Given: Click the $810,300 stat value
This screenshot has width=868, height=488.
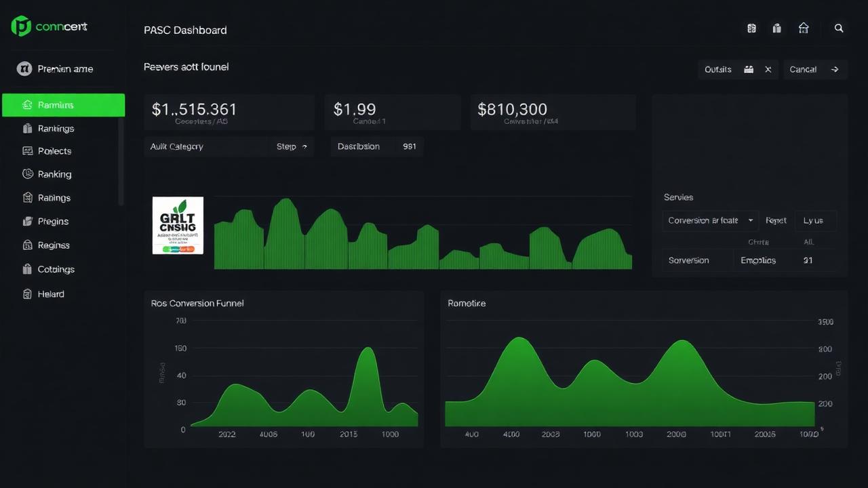Looking at the screenshot, I should (513, 109).
